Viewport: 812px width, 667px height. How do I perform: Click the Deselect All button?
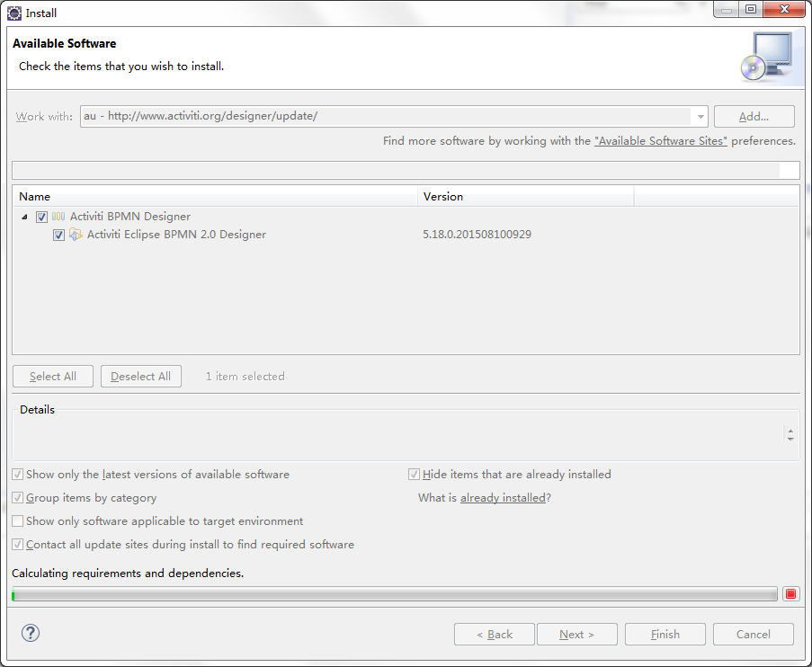141,377
